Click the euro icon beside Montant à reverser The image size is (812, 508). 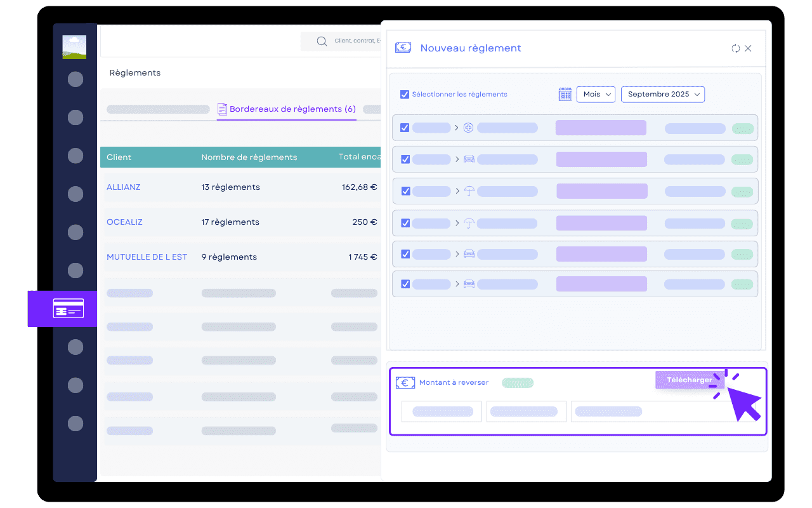(405, 383)
